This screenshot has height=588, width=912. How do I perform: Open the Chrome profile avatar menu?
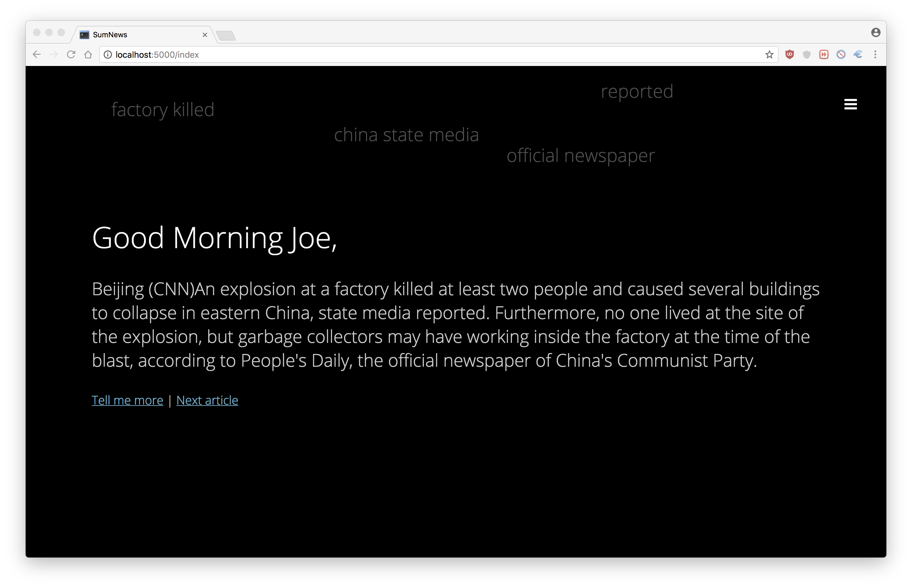pos(876,32)
